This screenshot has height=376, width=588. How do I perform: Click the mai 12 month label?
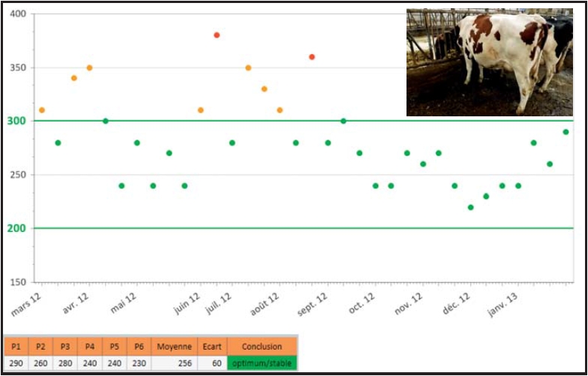124,303
